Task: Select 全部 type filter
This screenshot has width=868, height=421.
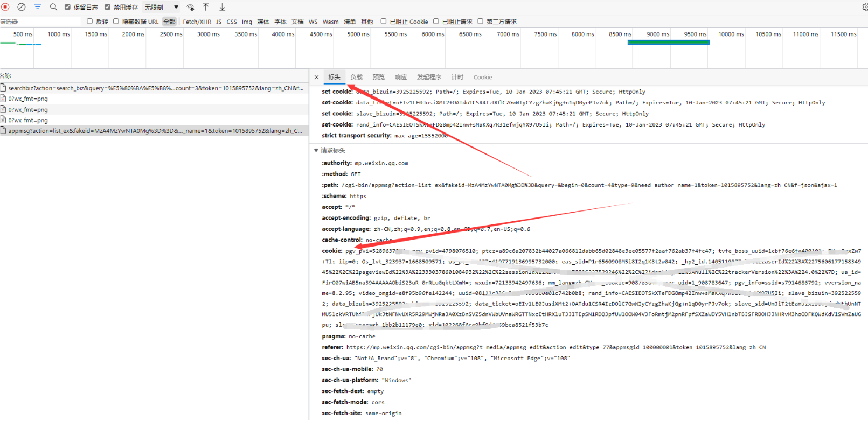Action: [x=169, y=22]
